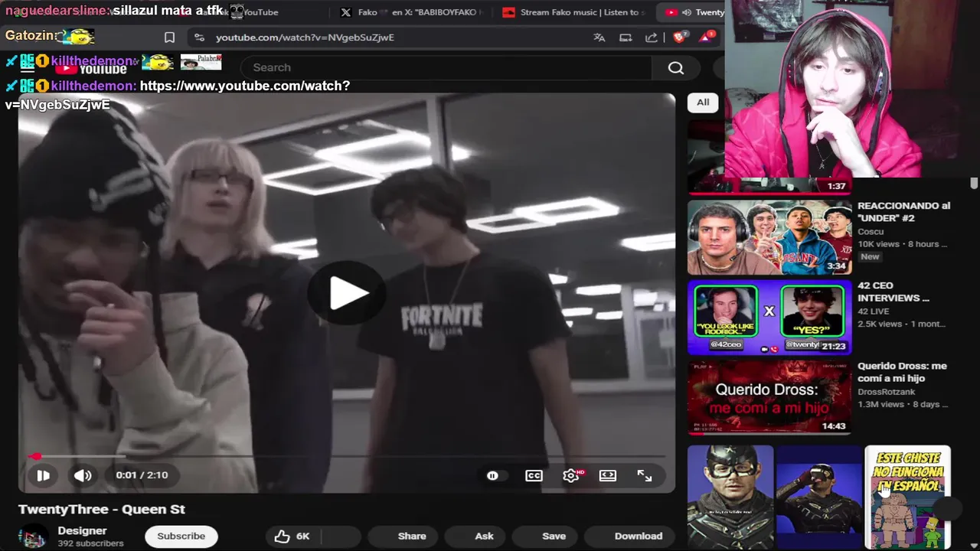Open the Brave Rewards triangle icon

point(706,37)
